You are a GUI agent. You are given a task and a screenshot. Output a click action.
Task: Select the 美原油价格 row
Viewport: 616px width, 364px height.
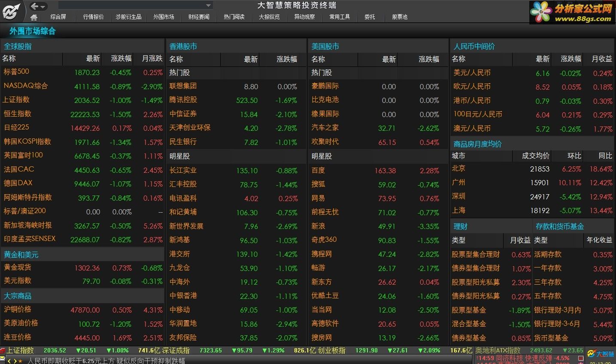click(x=82, y=323)
